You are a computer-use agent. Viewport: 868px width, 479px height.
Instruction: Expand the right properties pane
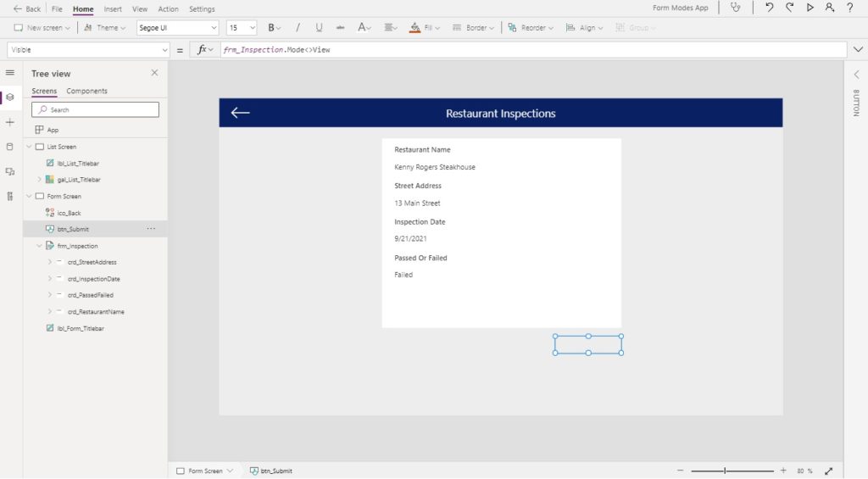coord(856,75)
